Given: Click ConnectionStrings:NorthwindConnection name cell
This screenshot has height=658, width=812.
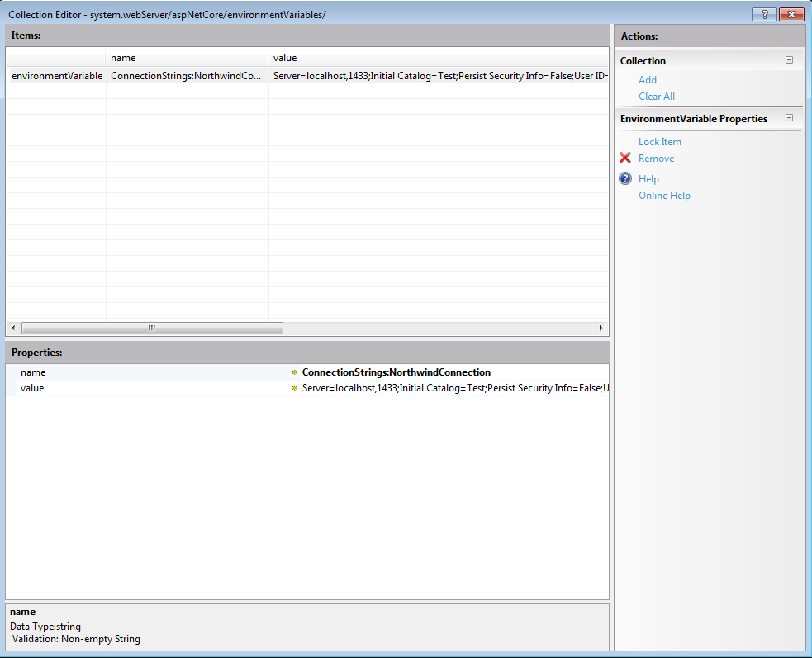Looking at the screenshot, I should (x=189, y=75).
